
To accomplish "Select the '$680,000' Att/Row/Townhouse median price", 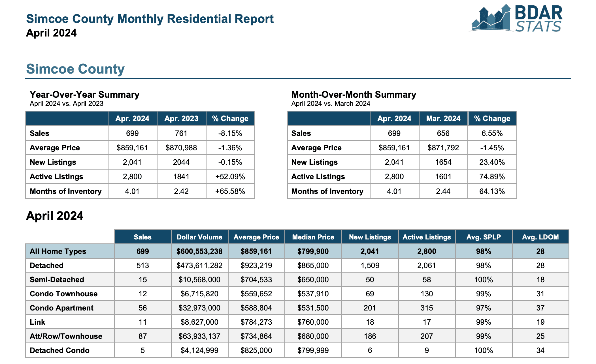I will click(313, 336).
